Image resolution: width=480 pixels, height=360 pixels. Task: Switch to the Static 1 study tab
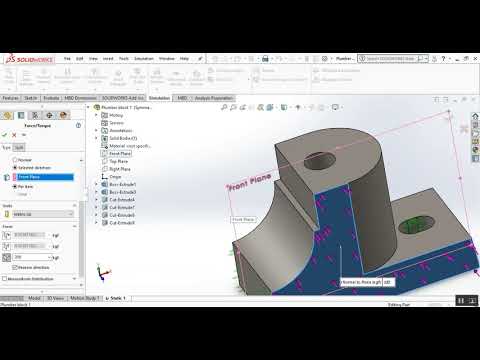pos(116,298)
